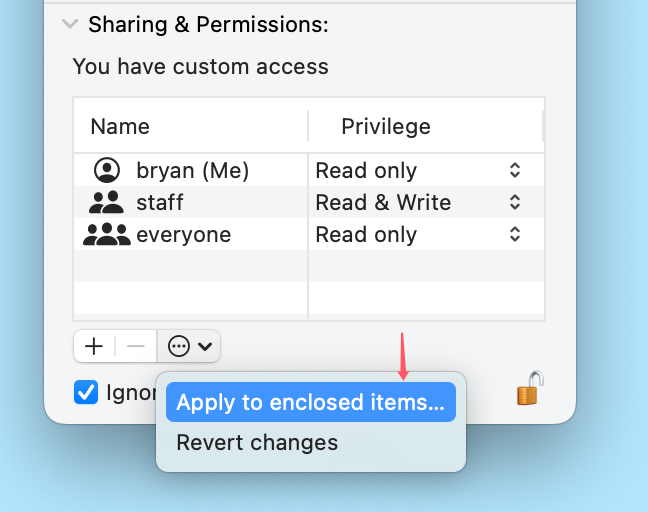Open the staff Read & Write dropdown
This screenshot has width=648, height=512.
(514, 202)
